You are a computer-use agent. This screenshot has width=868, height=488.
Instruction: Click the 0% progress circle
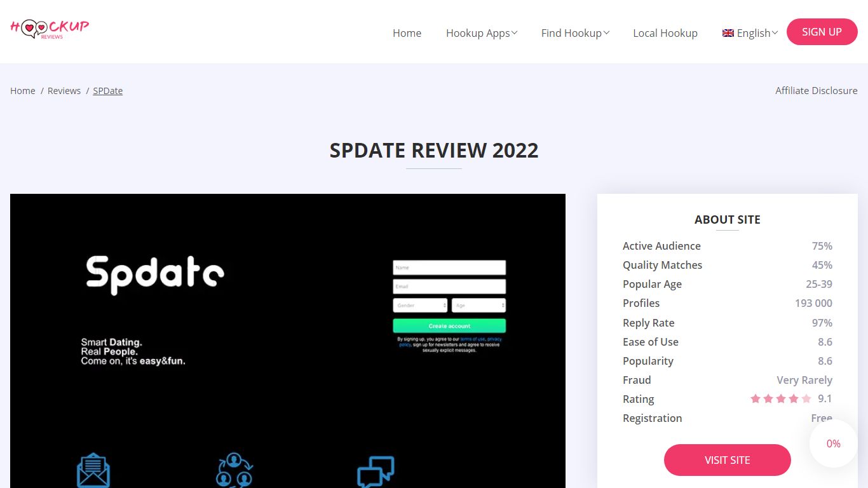834,444
